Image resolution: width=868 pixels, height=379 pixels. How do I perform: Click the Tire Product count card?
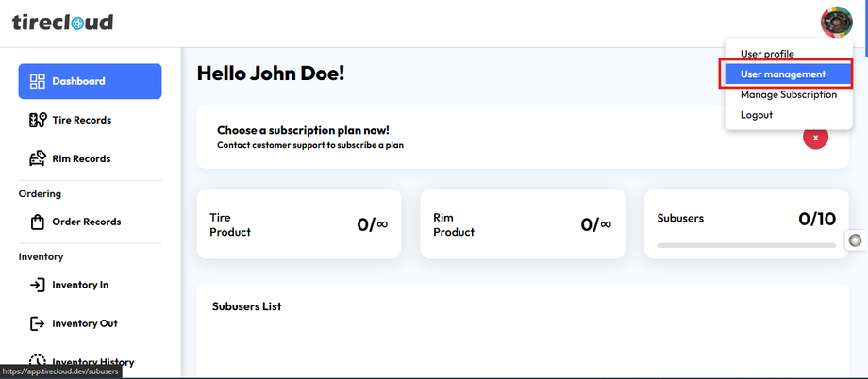click(x=298, y=224)
